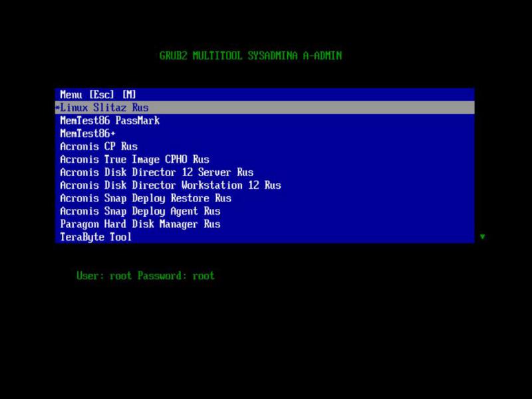Click the green scroll-down arrow indicator
Image resolution: width=532 pixels, height=399 pixels.
(483, 237)
